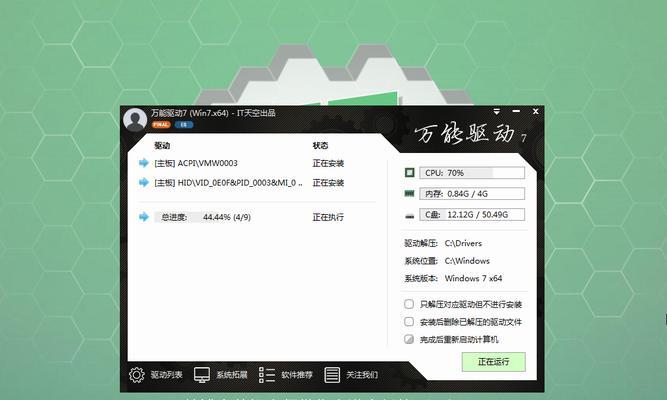
Task: Minimize the 万能驱动7 window
Action: pos(516,111)
